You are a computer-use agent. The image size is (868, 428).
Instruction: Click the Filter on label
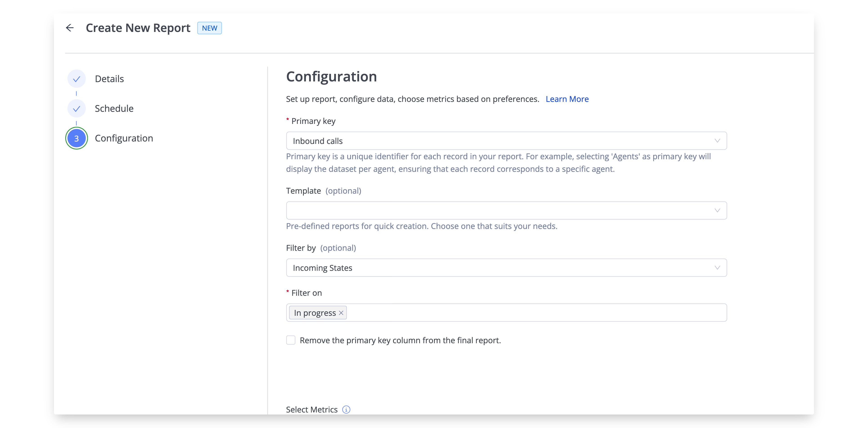tap(306, 293)
